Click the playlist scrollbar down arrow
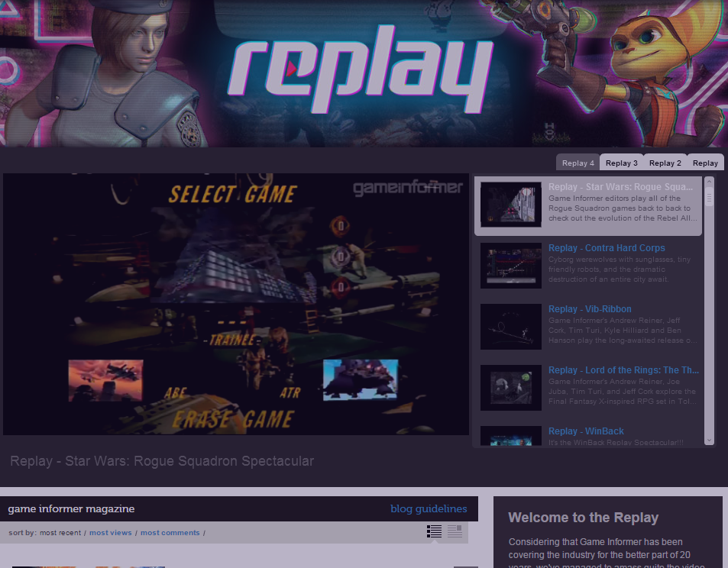Screen dimensions: 728x568 tap(709, 441)
